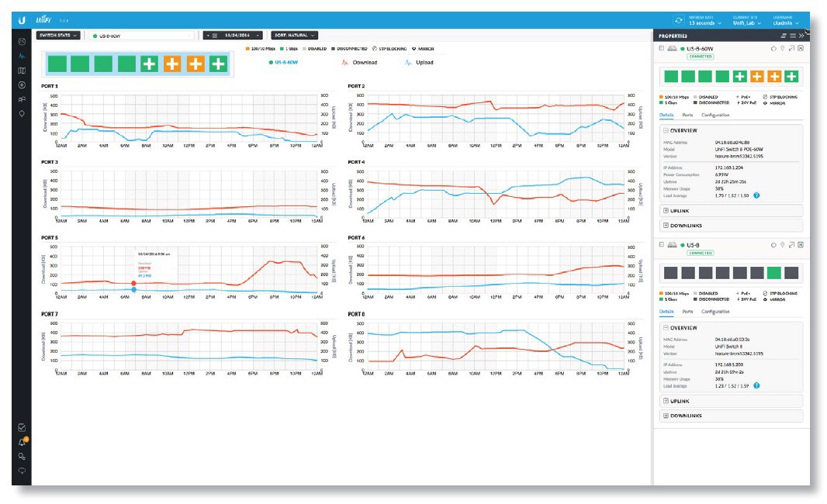Collapse the US-8 device card

[661, 245]
